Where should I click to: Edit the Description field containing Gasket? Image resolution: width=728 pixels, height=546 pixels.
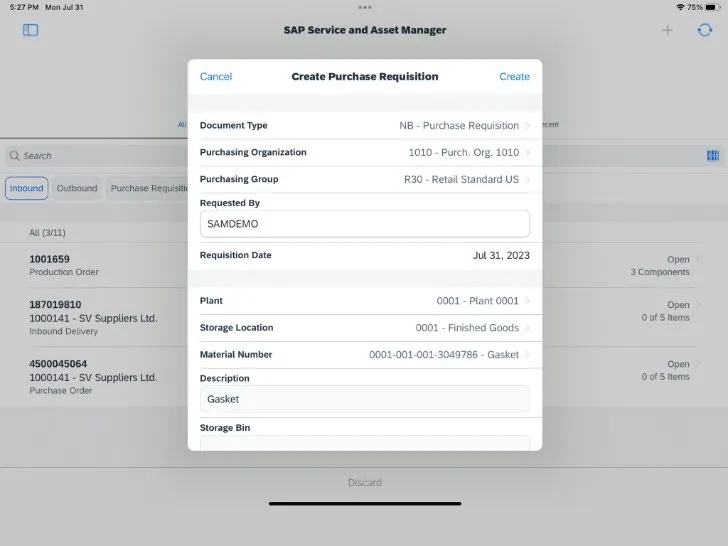365,399
